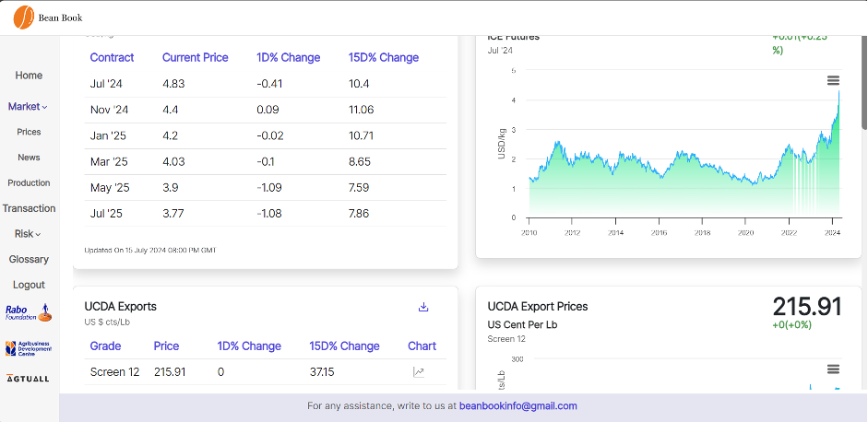Click the large 215.91 price figure
This screenshot has height=422, width=868.
(807, 307)
